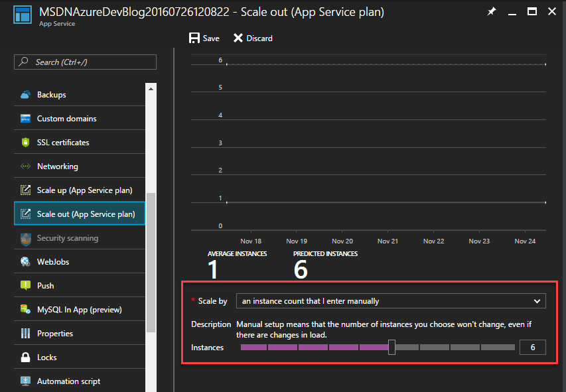
Task: Open the Locks settings
Action: 80,357
